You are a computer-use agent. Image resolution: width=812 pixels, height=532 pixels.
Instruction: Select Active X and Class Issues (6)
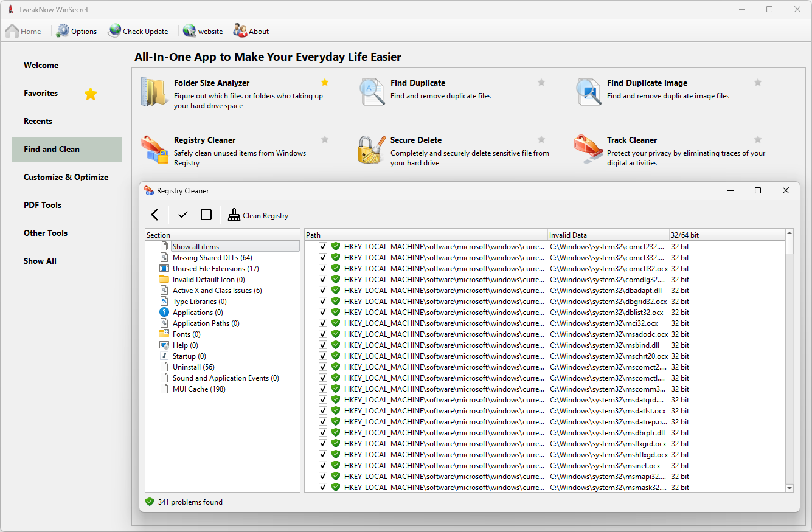tap(217, 290)
